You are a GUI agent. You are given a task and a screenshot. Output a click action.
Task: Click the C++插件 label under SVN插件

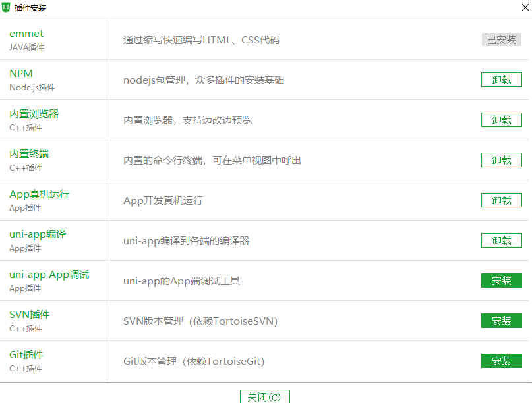(x=26, y=329)
